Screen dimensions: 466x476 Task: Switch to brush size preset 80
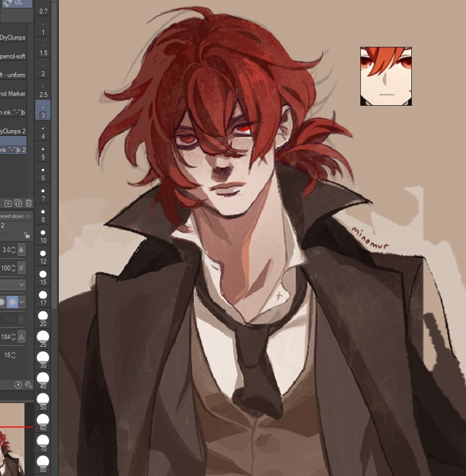[x=43, y=465]
